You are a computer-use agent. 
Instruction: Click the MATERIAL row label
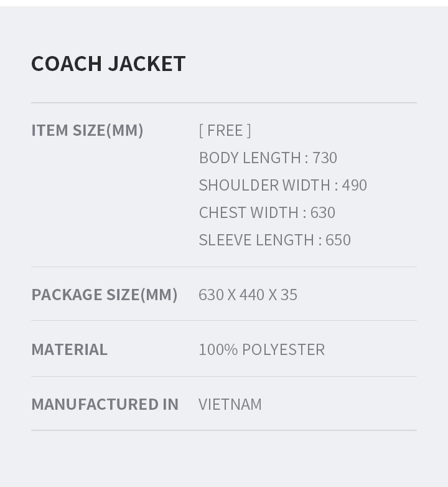[69, 349]
